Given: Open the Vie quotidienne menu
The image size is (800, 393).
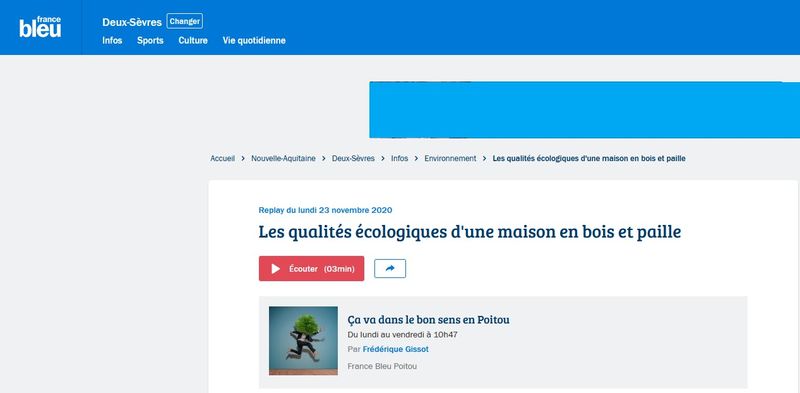Looking at the screenshot, I should coord(254,40).
